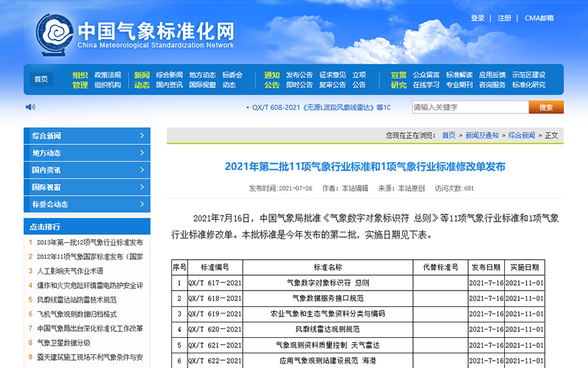Open the 标委会 动态 navigation item
Viewport: 588px width, 368px height.
coord(232,79)
